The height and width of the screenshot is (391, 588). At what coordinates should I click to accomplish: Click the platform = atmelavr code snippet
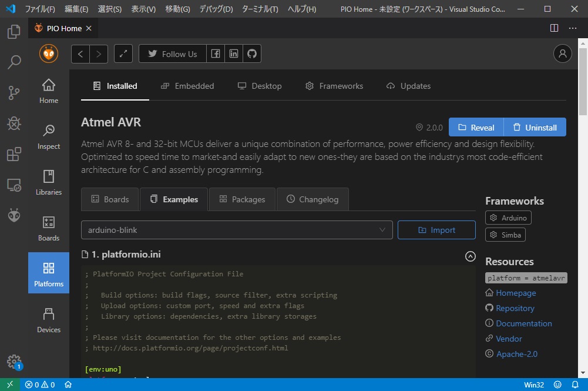click(526, 278)
